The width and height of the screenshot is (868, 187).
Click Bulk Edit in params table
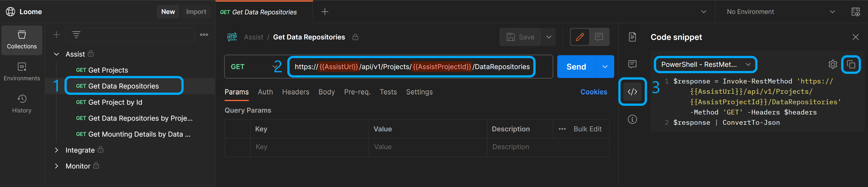(x=587, y=129)
